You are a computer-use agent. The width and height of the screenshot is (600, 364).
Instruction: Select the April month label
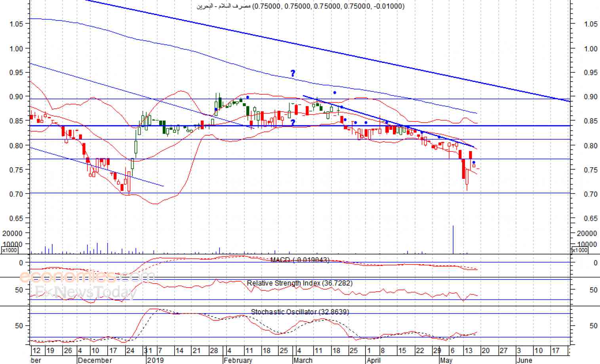[374, 360]
